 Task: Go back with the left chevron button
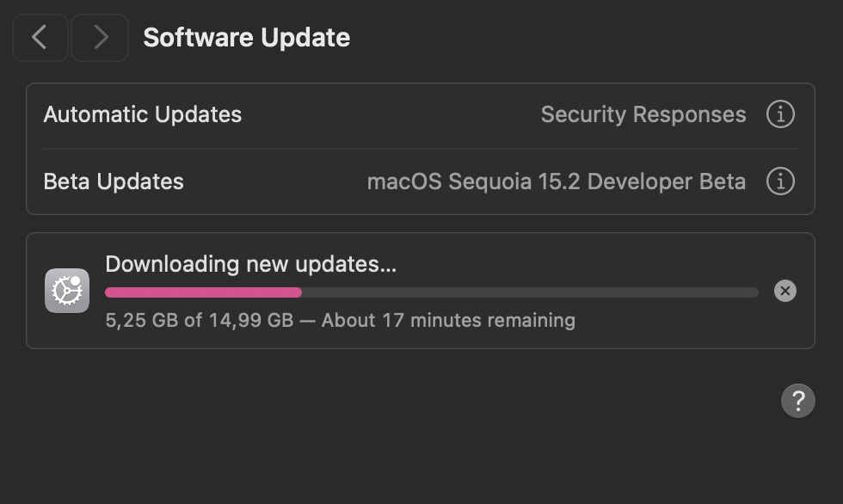[40, 38]
